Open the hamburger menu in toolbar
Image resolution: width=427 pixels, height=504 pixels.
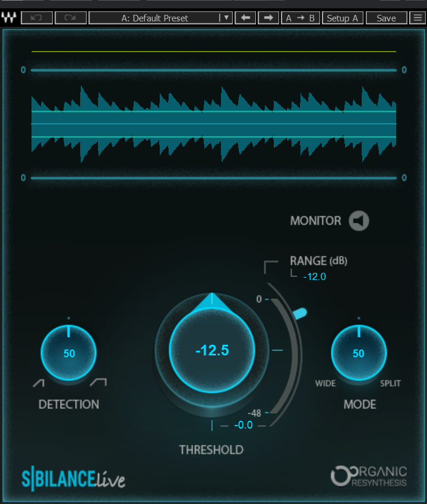pos(417,18)
